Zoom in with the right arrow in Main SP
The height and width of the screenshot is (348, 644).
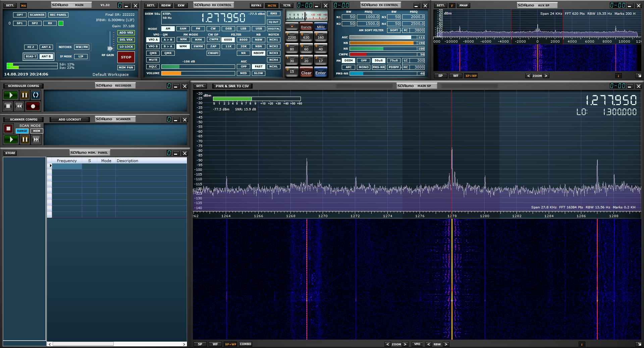point(405,344)
